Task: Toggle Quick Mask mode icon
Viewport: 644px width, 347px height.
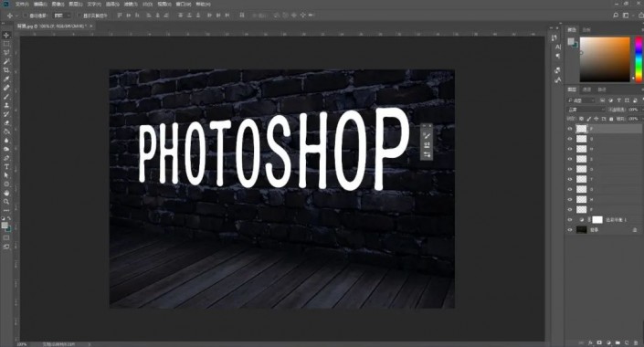Action: [x=6, y=237]
